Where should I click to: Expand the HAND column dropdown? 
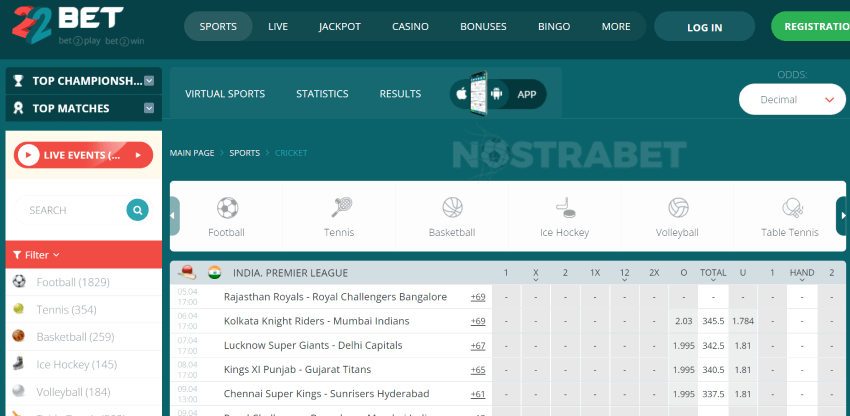[x=802, y=280]
